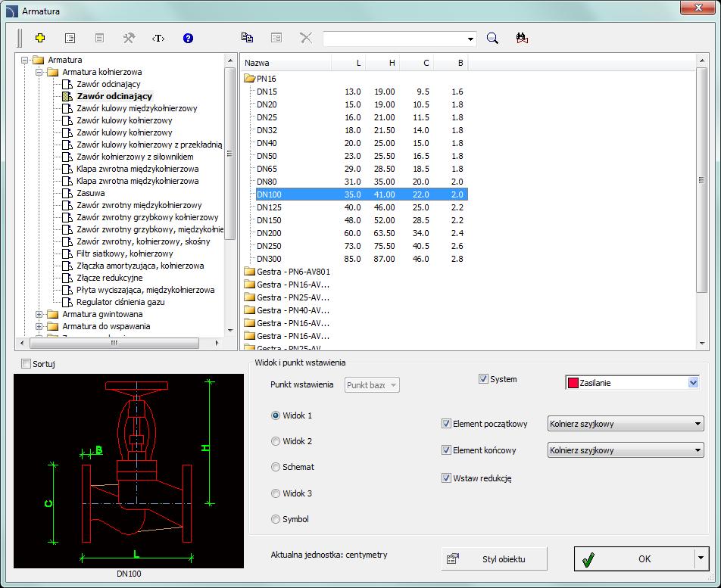Image resolution: width=721 pixels, height=588 pixels.
Task: Click the green checkmark on OK
Action: (x=588, y=559)
